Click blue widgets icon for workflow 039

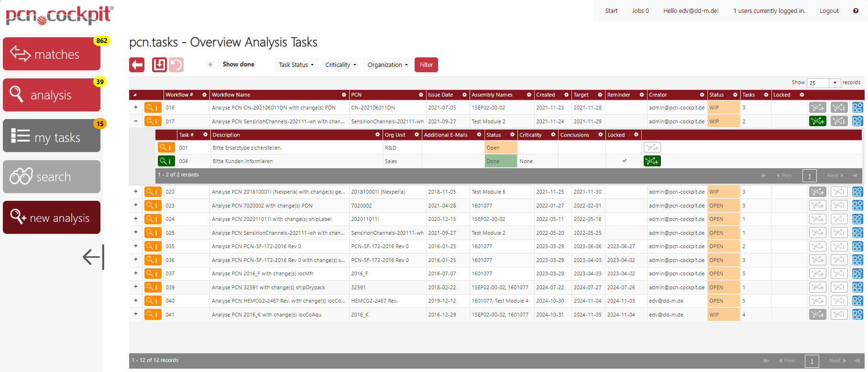tap(857, 287)
